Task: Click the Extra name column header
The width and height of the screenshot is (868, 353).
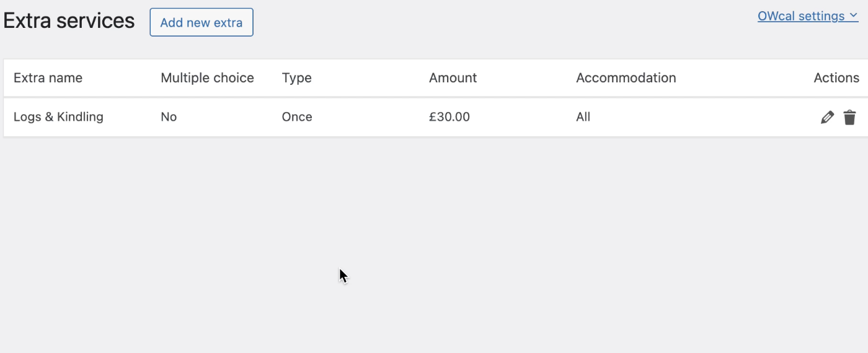Action: [48, 78]
